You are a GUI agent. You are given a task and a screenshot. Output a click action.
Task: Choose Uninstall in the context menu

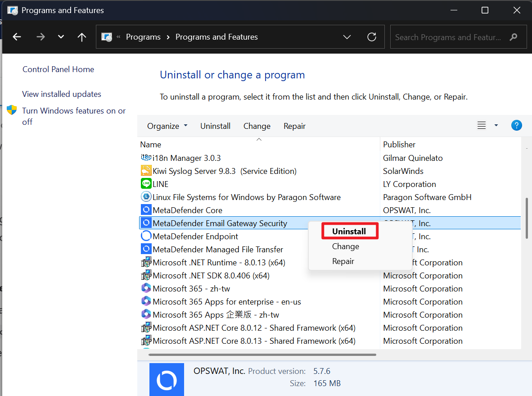[349, 231]
